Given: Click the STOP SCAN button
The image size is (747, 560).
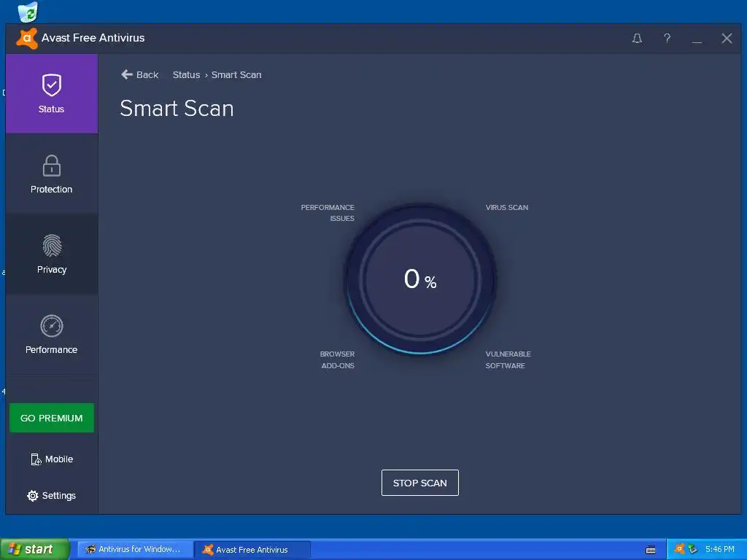Looking at the screenshot, I should click(x=419, y=483).
